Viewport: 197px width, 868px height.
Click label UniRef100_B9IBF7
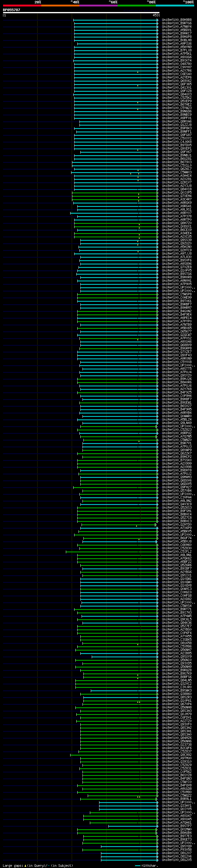pos(177,568)
